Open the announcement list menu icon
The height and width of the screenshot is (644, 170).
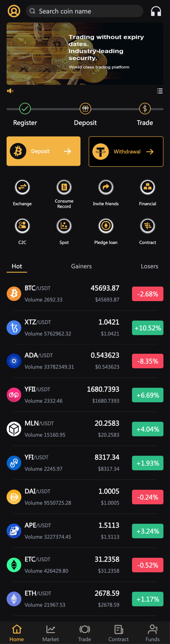coord(160,91)
